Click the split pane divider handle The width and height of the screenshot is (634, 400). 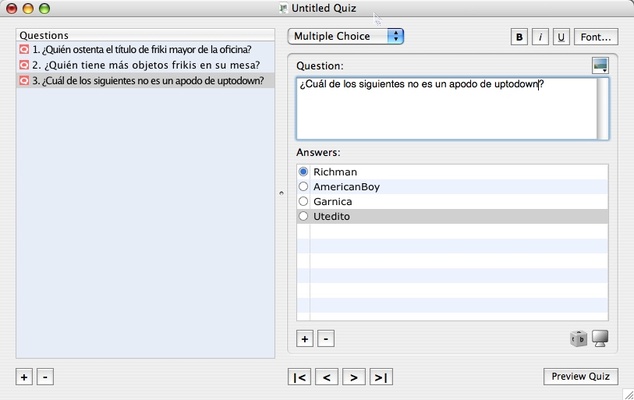(281, 193)
